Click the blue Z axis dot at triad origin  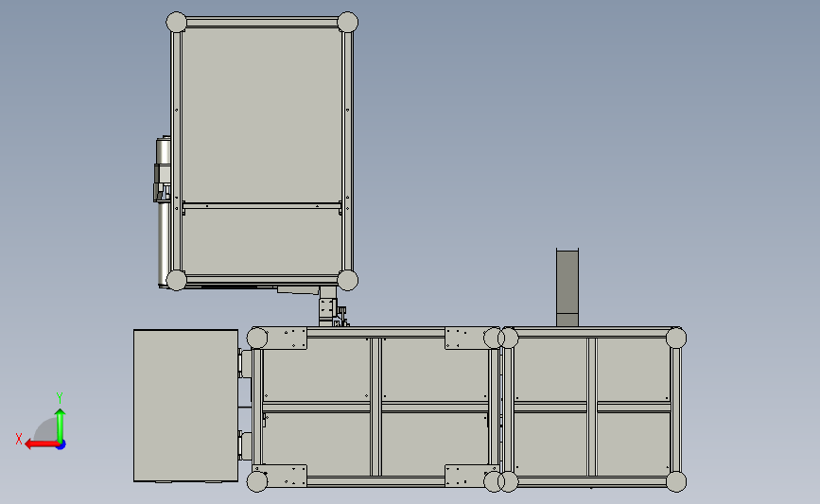[61, 445]
